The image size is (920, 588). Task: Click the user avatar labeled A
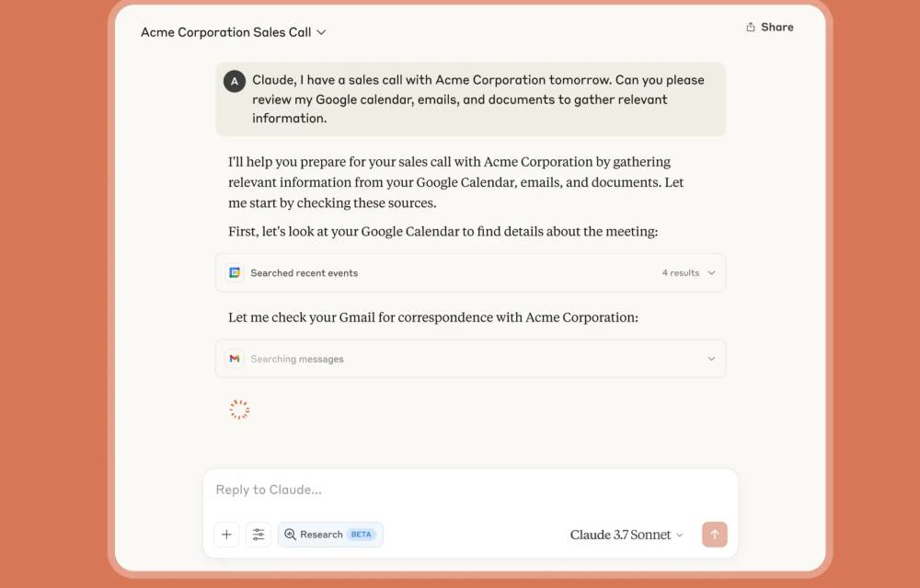(x=234, y=82)
